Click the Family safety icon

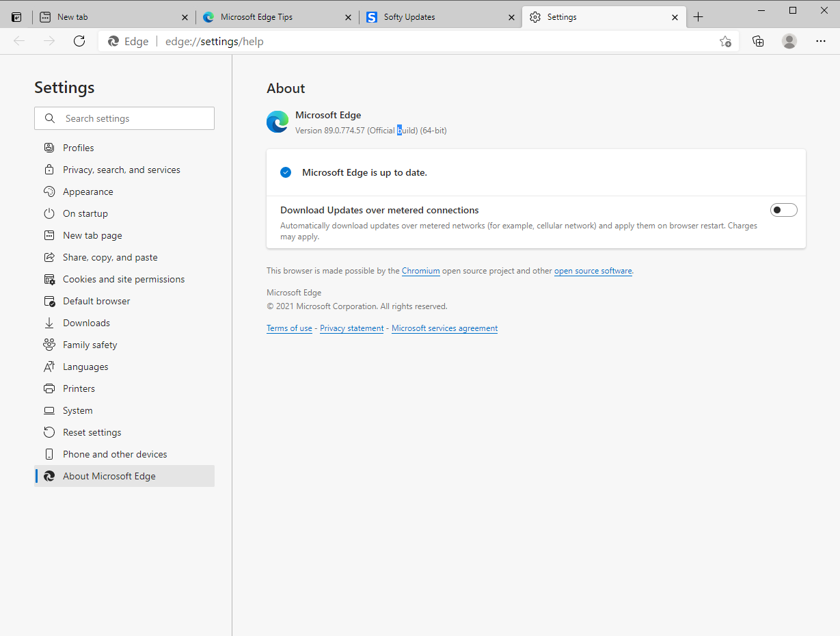point(49,345)
